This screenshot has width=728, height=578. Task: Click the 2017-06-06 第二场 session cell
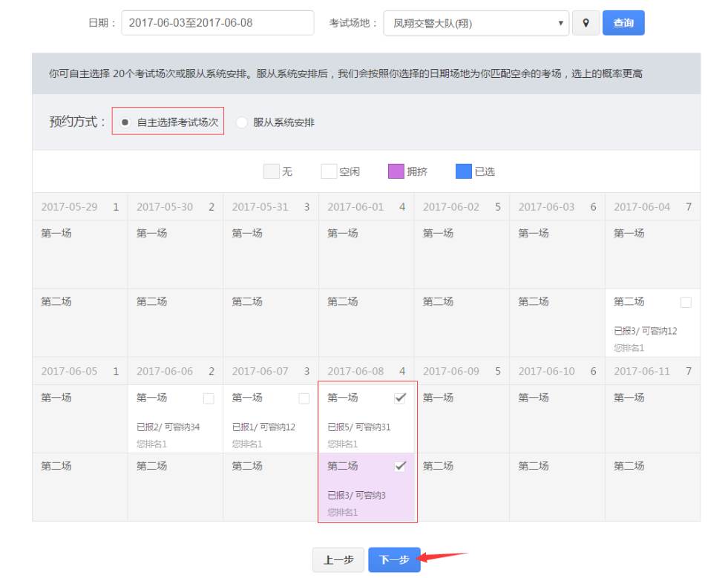point(175,486)
